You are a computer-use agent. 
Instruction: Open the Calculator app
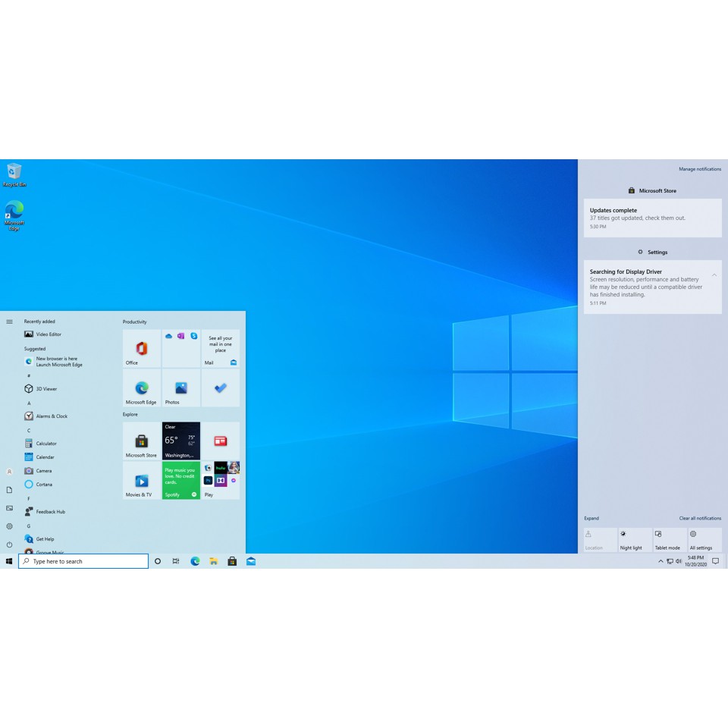coord(47,443)
